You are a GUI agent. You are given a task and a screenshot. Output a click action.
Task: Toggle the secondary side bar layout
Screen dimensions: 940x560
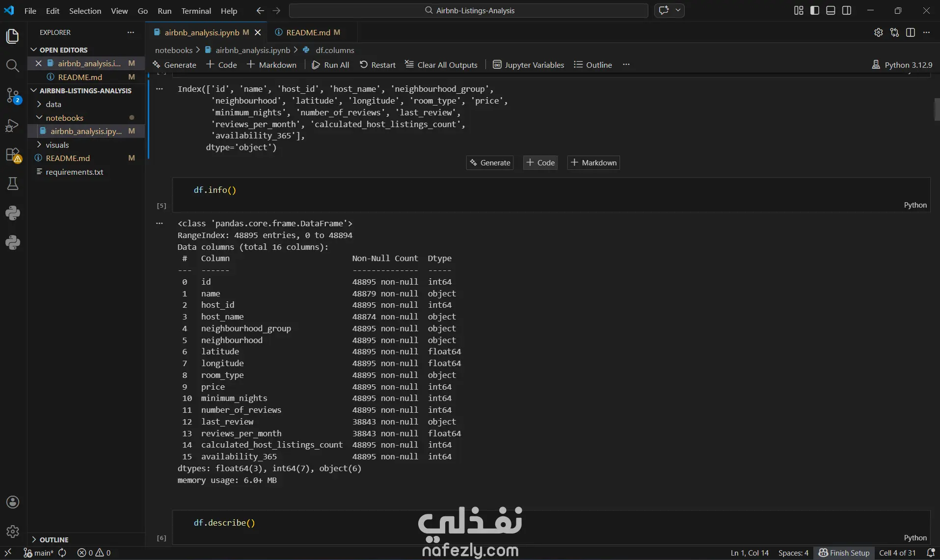pos(847,10)
